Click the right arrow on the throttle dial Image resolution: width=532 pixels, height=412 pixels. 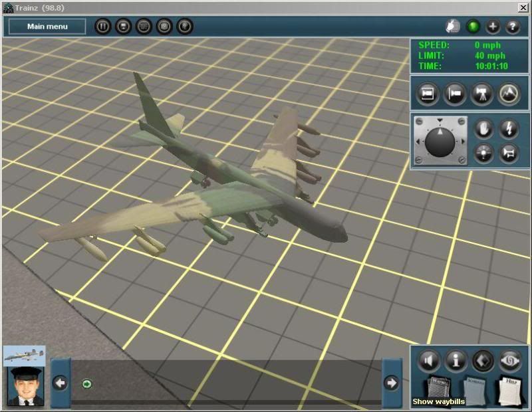(x=462, y=142)
